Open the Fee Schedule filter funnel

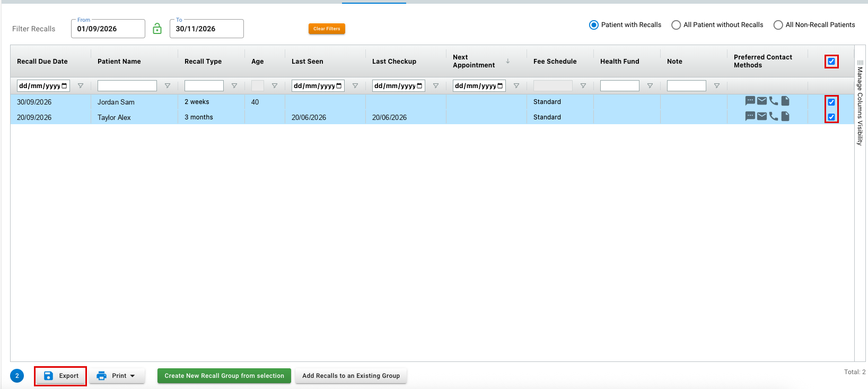point(583,85)
